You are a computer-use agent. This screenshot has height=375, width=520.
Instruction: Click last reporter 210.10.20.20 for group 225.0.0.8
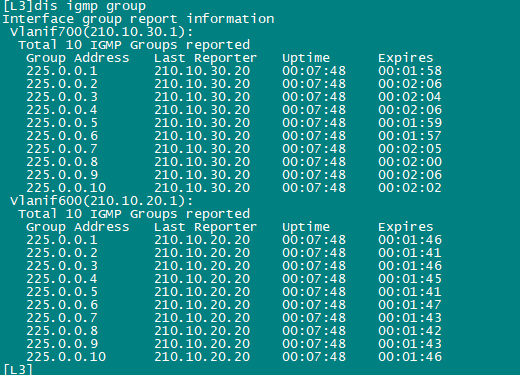pos(202,331)
